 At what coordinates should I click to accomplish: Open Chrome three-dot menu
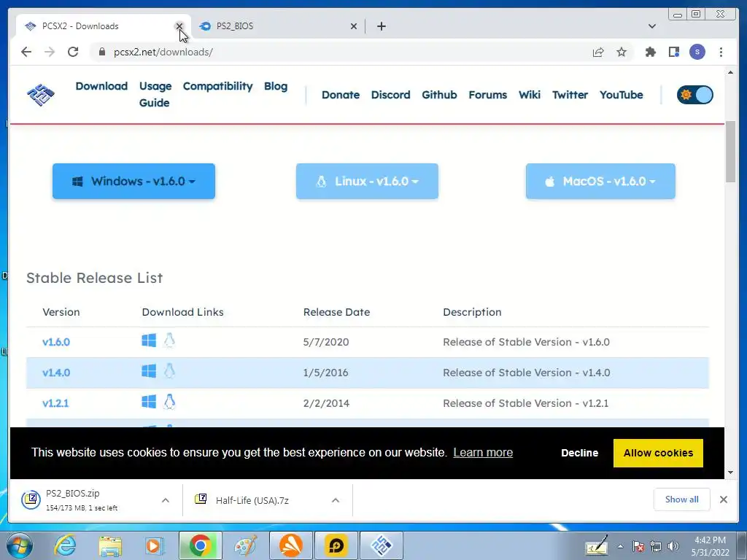point(721,52)
